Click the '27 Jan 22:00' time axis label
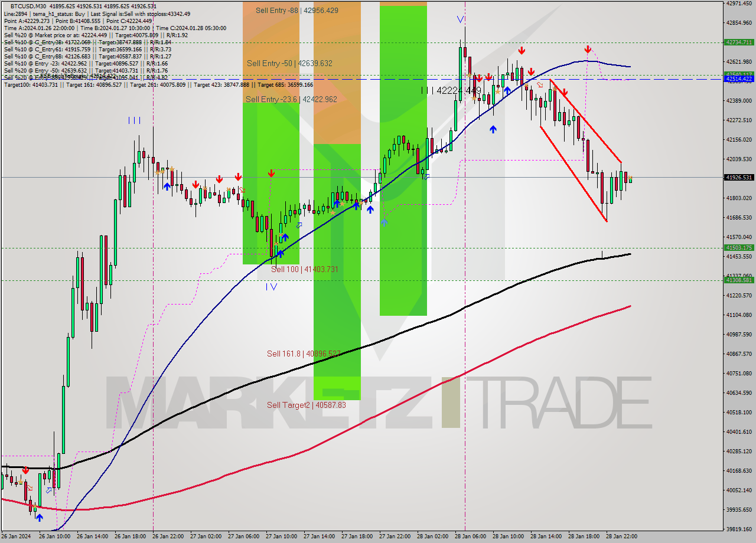The image size is (756, 543). click(395, 537)
